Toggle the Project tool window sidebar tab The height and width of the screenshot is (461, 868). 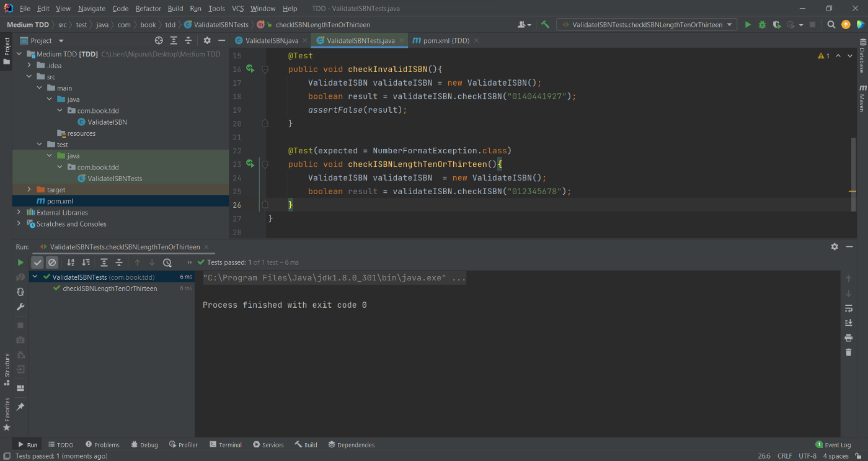[7, 51]
